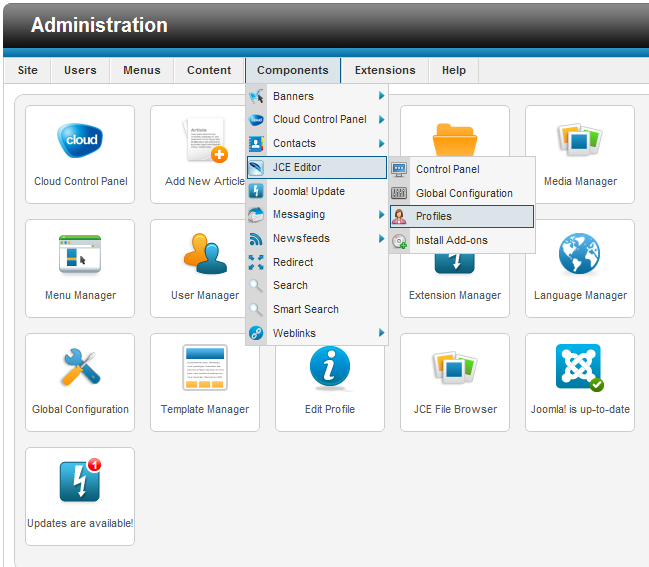The image size is (649, 567).
Task: Click the Language Manager label
Action: [x=580, y=296]
